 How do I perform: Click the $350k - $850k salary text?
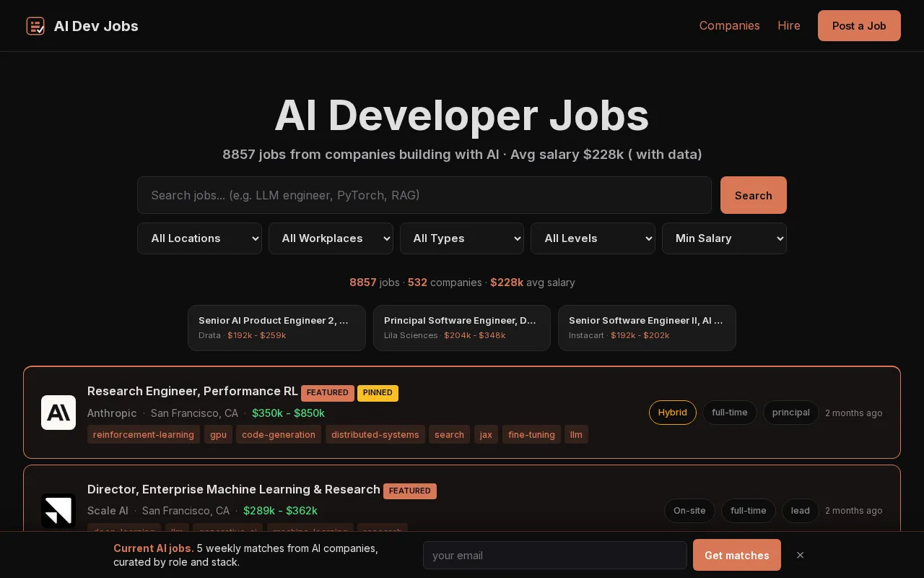point(288,413)
